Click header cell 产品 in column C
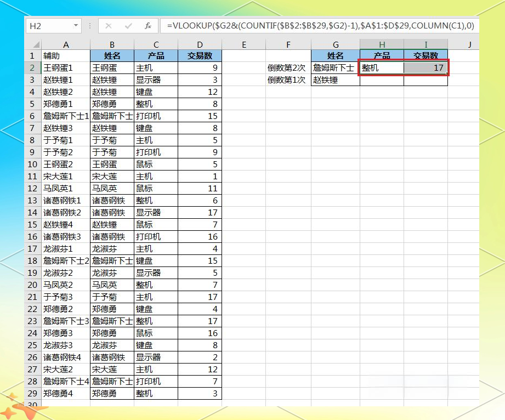 156,56
